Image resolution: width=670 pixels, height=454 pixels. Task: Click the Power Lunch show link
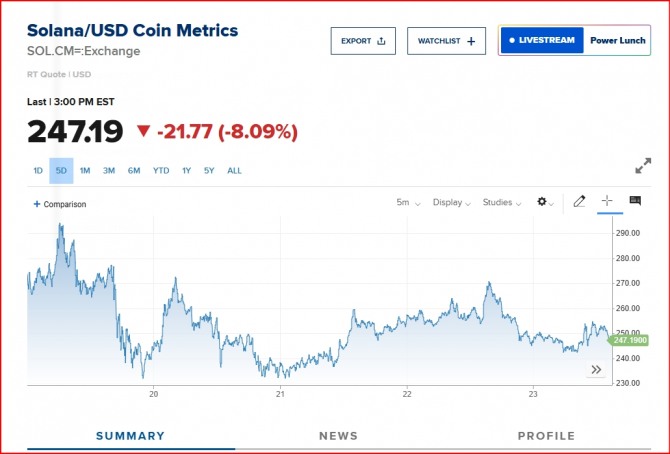[x=616, y=41]
